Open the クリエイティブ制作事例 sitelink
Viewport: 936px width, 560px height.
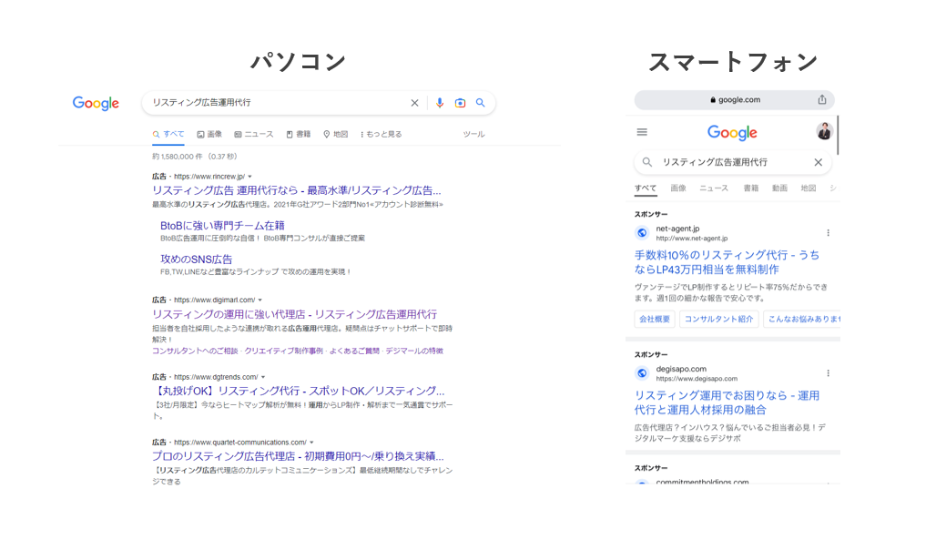point(283,351)
